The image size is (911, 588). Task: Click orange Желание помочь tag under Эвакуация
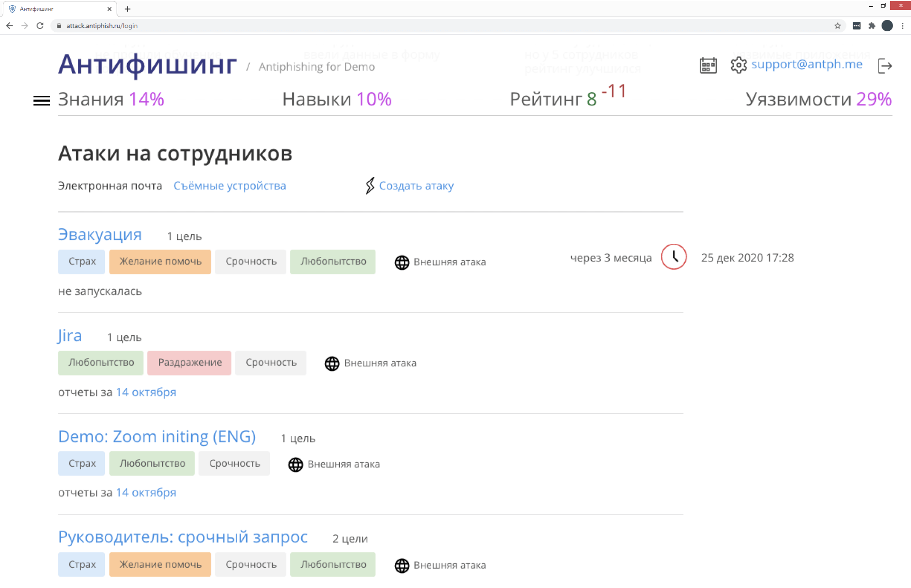[160, 262]
